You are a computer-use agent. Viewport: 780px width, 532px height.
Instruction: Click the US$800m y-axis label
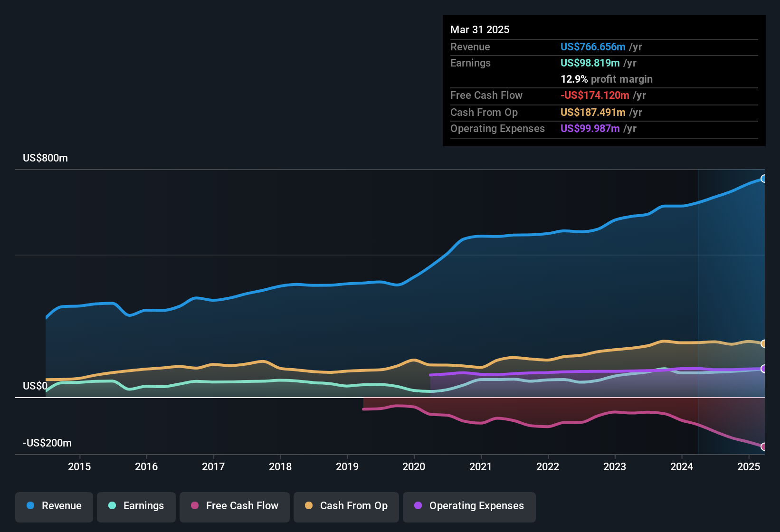[46, 158]
